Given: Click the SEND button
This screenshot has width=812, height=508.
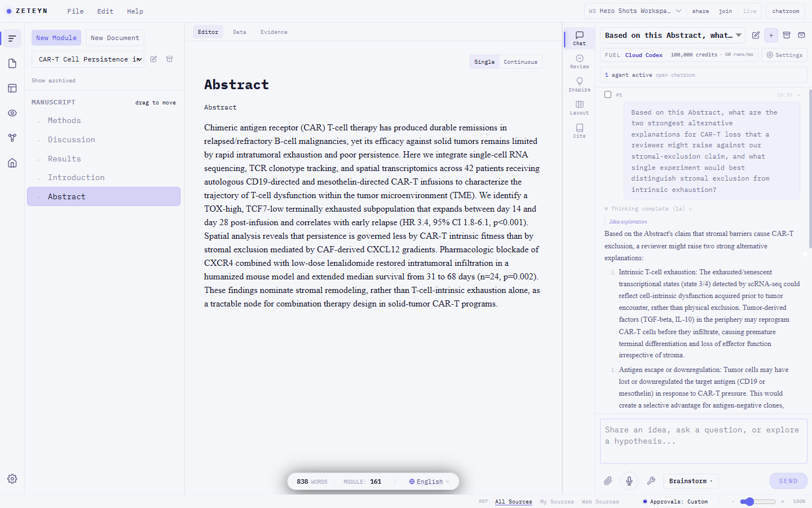Looking at the screenshot, I should click(788, 481).
